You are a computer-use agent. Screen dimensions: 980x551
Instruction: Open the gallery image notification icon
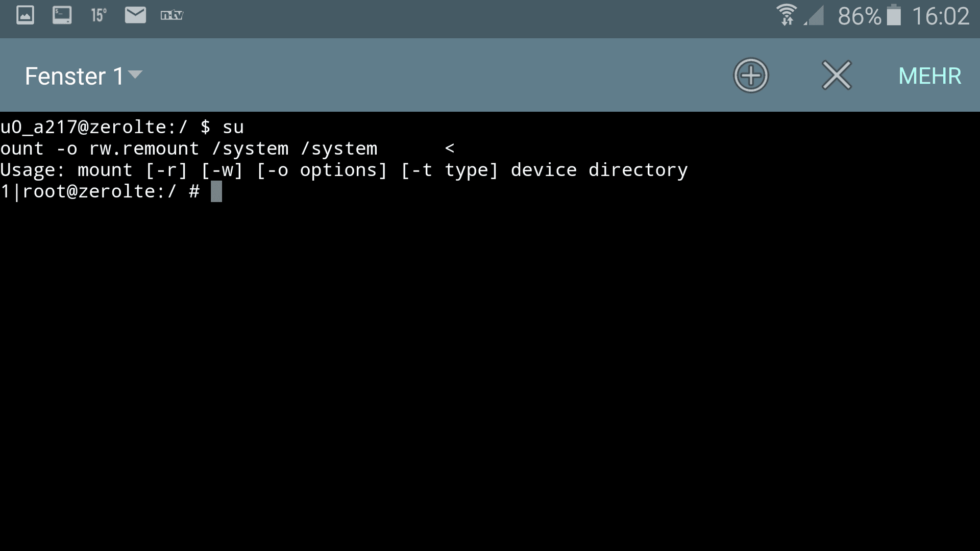pyautogui.click(x=25, y=15)
